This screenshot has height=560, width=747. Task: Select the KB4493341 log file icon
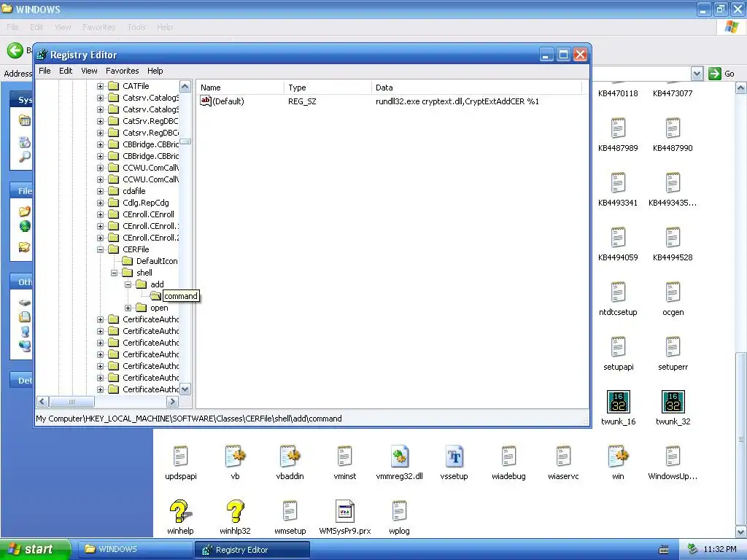click(618, 183)
